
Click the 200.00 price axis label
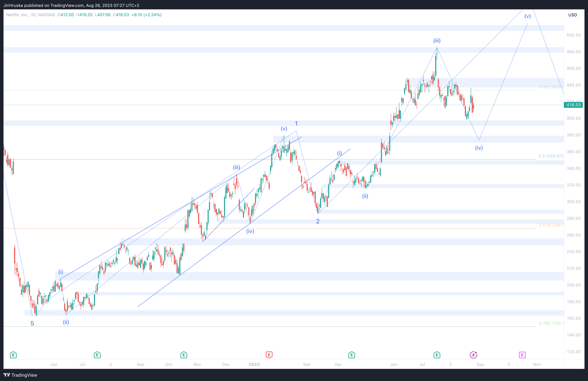tap(573, 285)
